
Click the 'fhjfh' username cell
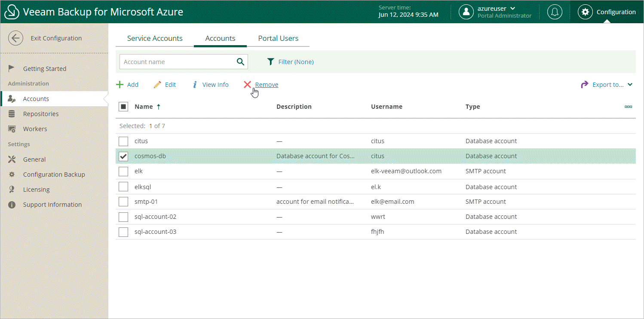click(x=378, y=232)
